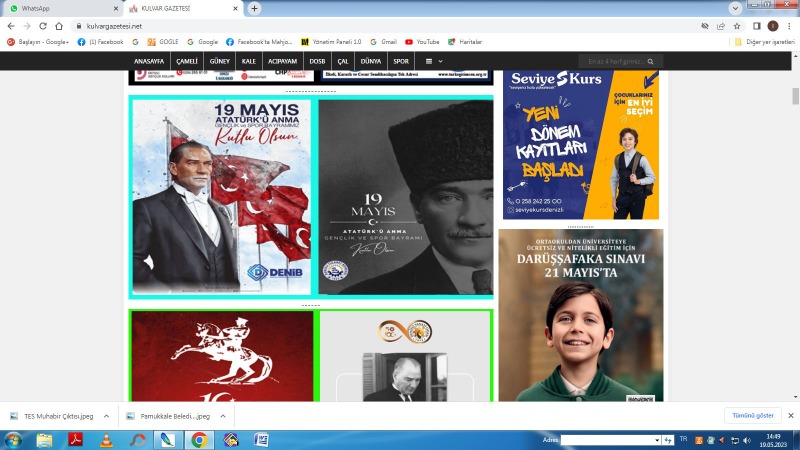The height and width of the screenshot is (450, 800).
Task: Open the ACIPAYAM menu item
Action: (x=283, y=61)
